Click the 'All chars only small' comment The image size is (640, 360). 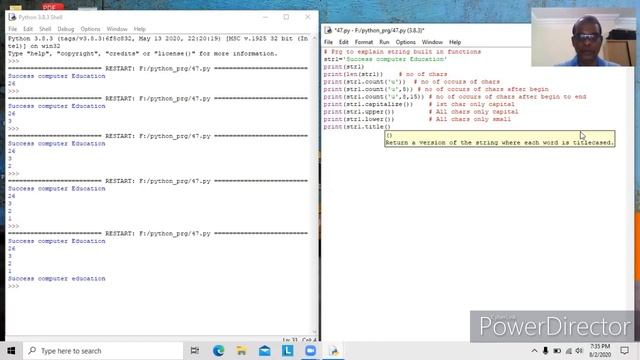click(469, 119)
